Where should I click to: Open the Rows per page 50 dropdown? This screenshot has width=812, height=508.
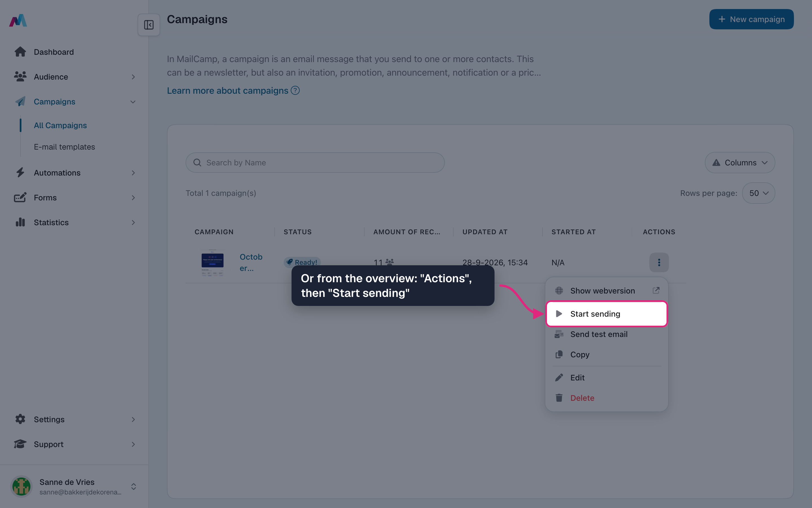pyautogui.click(x=759, y=193)
